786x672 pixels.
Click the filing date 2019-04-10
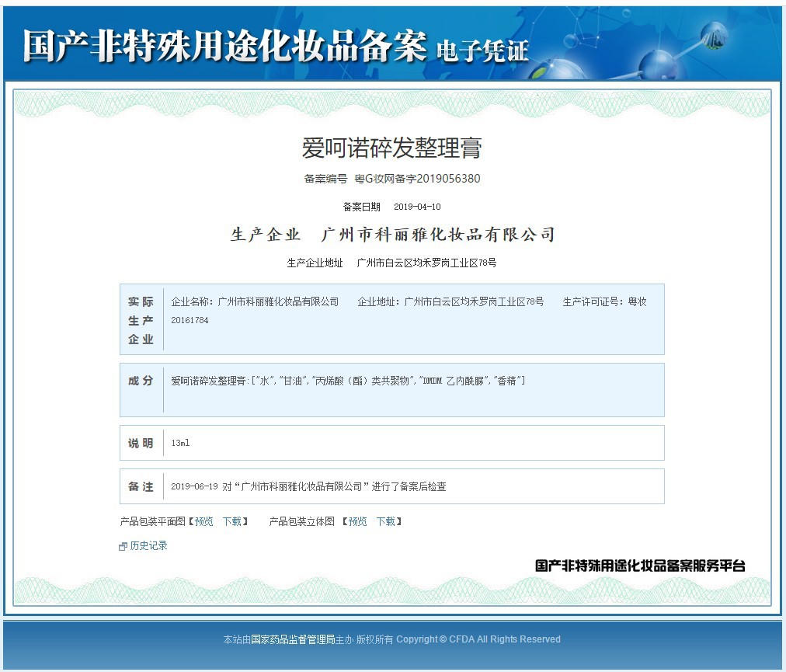tap(417, 207)
